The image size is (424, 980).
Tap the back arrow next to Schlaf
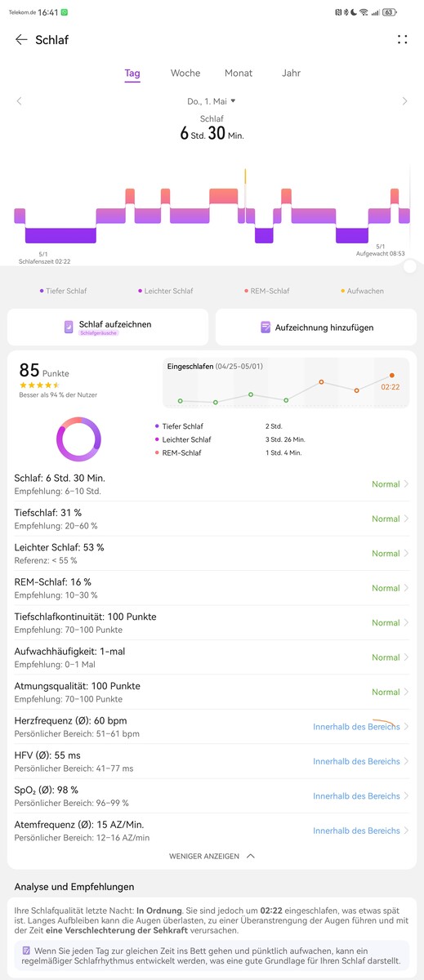(21, 39)
